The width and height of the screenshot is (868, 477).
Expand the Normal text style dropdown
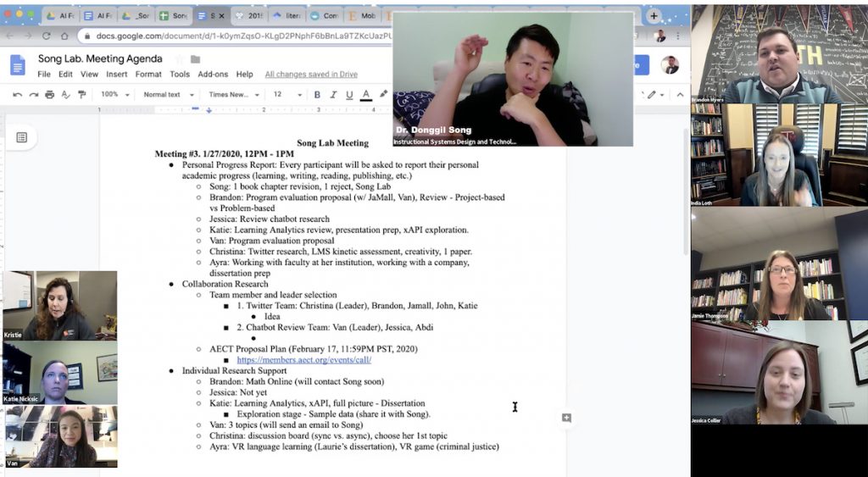click(x=167, y=95)
